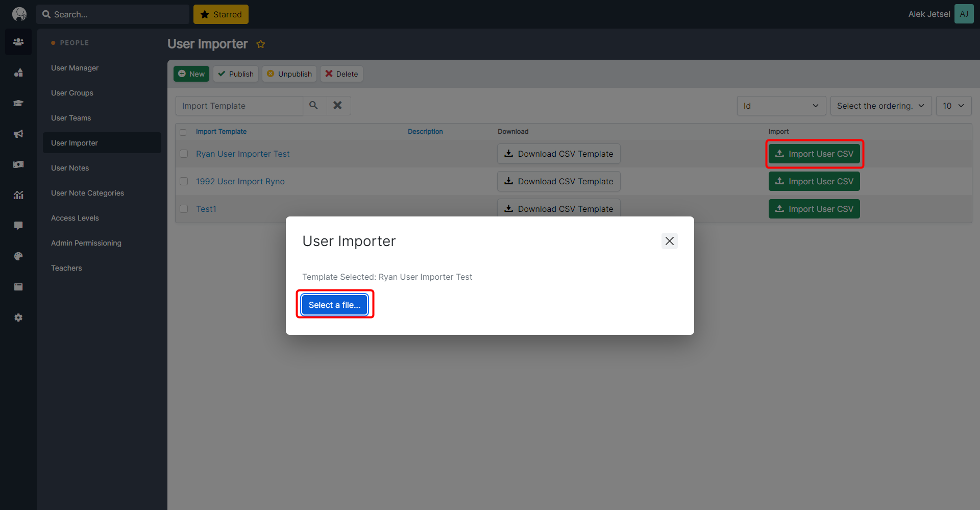This screenshot has width=980, height=510.
Task: Open User Groups in sidebar
Action: (102, 93)
